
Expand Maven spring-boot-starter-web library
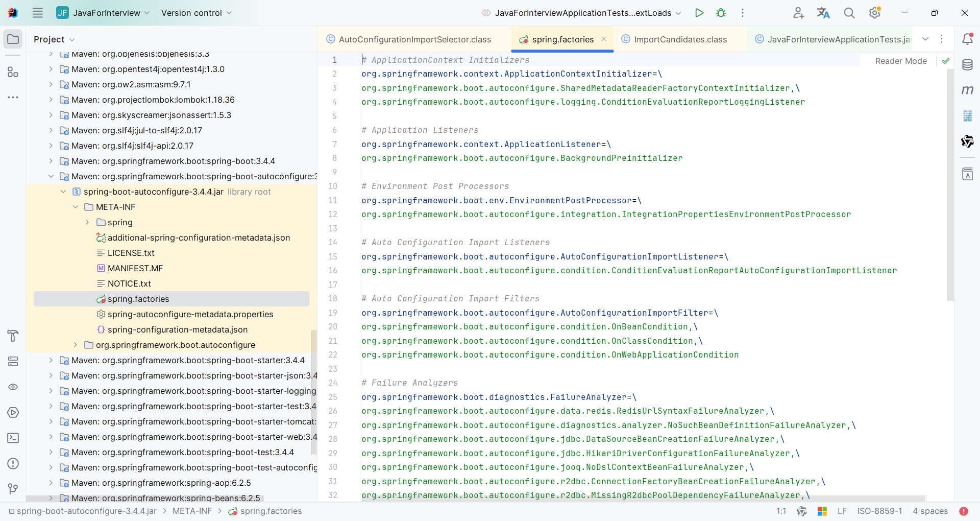tap(51, 437)
